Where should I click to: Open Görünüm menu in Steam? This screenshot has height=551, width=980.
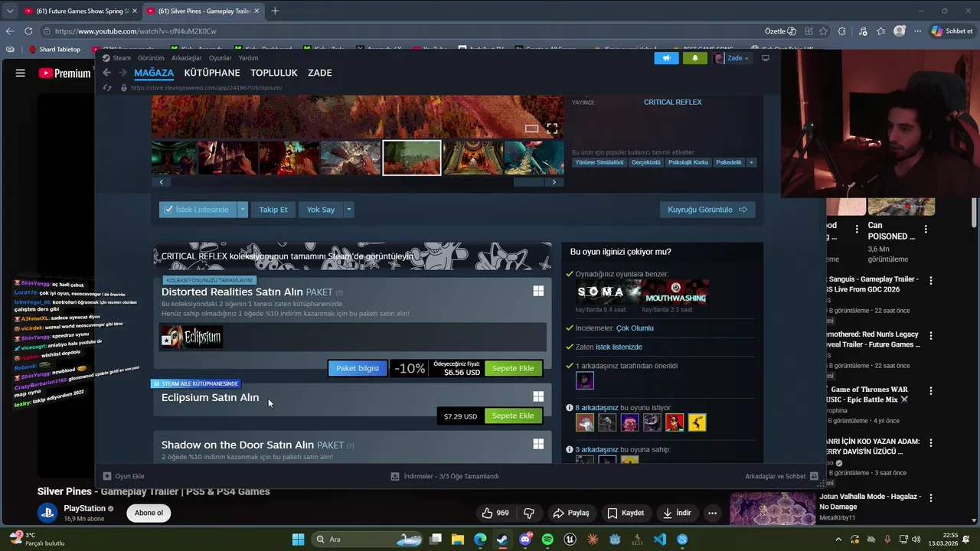[151, 58]
